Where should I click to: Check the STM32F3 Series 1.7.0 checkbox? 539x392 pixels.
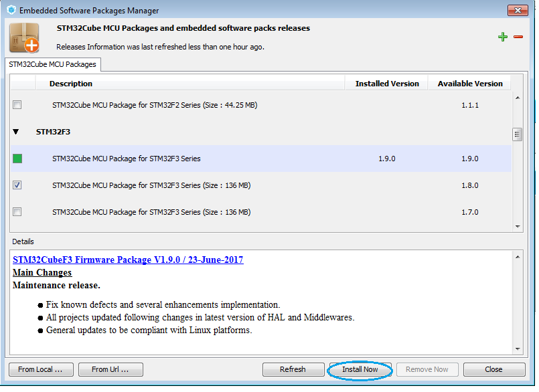point(17,211)
